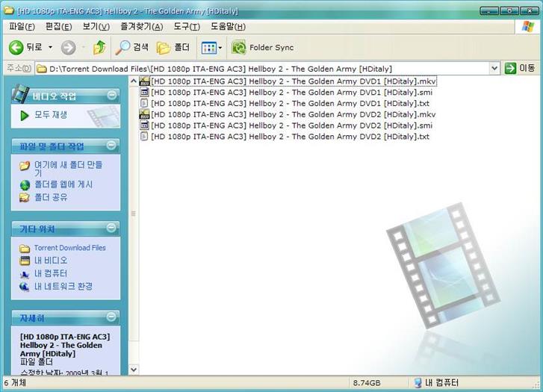543x392 pixels.
Task: Collapse the 자세히 details panel
Action: [111, 317]
